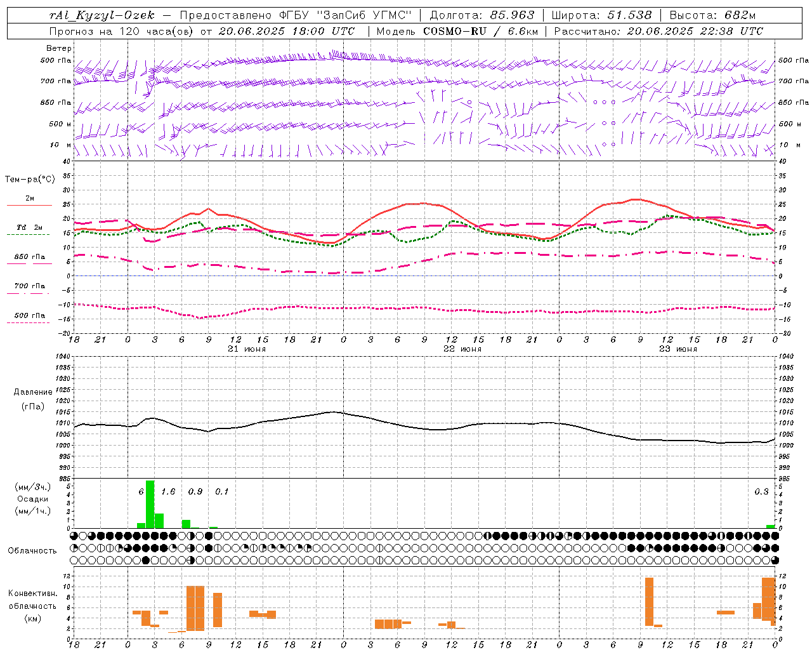Viewport: 812px width, 650px height.
Task: Select the Широта: 51.538 value
Action: pyautogui.click(x=601, y=16)
